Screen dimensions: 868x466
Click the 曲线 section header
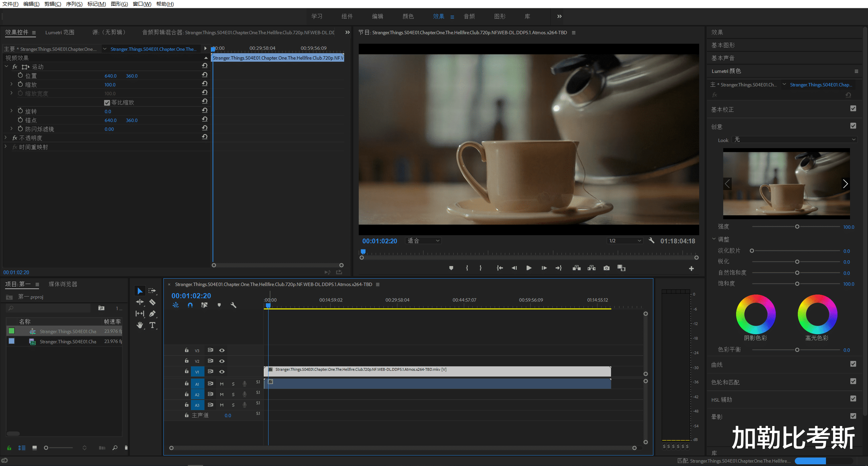pyautogui.click(x=717, y=365)
